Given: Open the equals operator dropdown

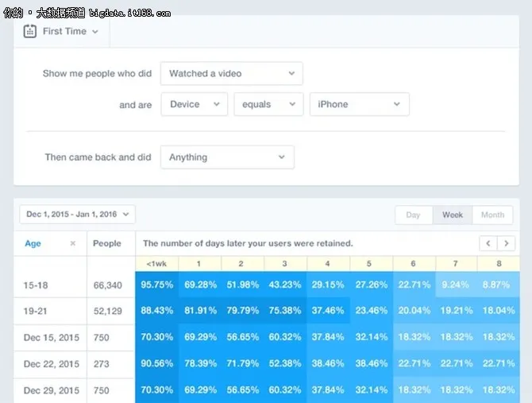Looking at the screenshot, I should point(268,104).
